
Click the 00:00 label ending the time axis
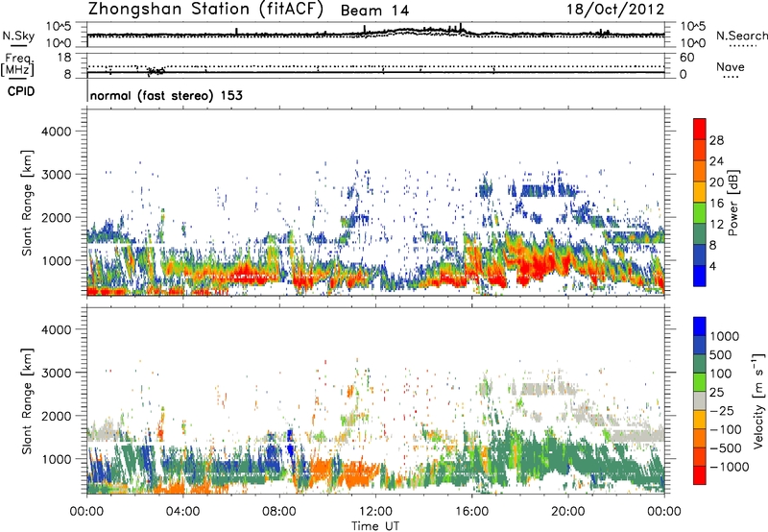[663, 512]
